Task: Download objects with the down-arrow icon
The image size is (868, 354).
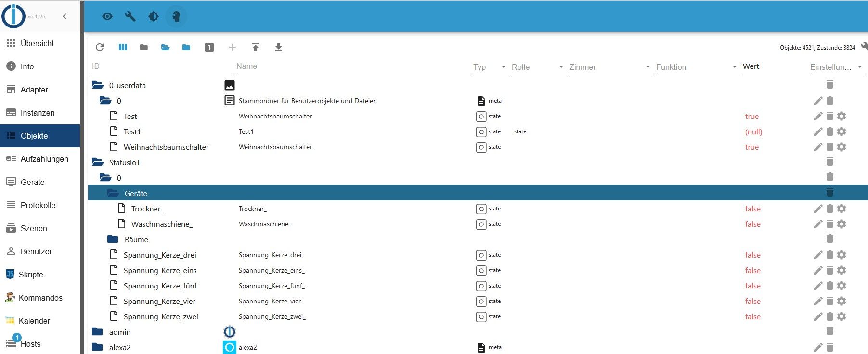Action: (279, 47)
